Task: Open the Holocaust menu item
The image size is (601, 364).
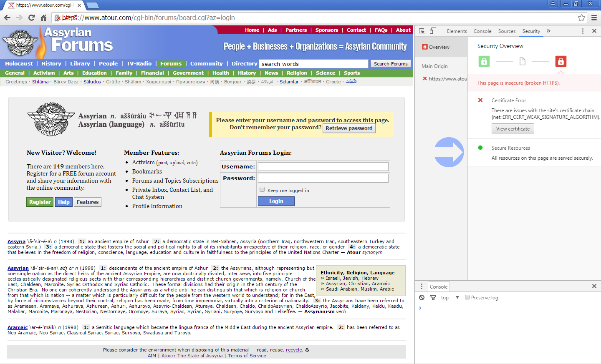Action: [x=19, y=63]
